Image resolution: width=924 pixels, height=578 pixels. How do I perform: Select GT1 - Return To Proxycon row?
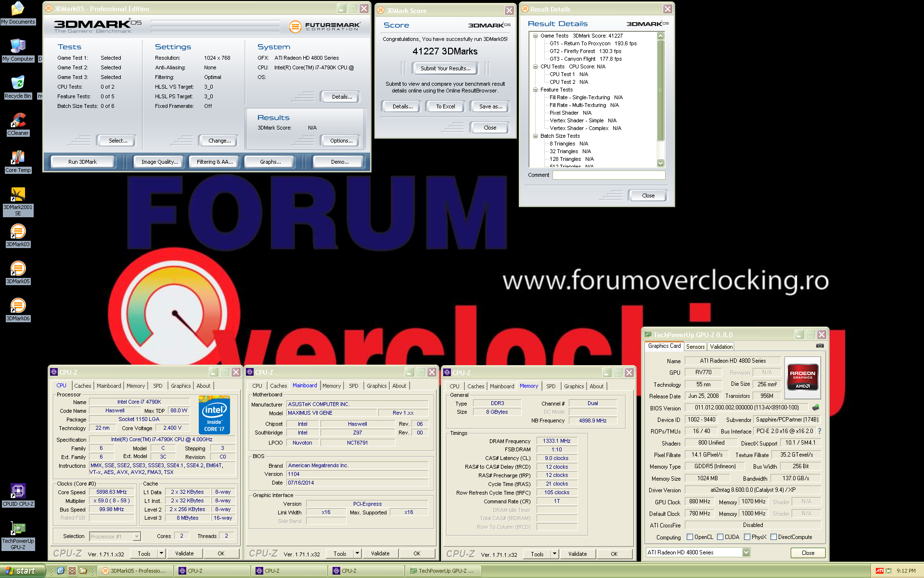(593, 43)
